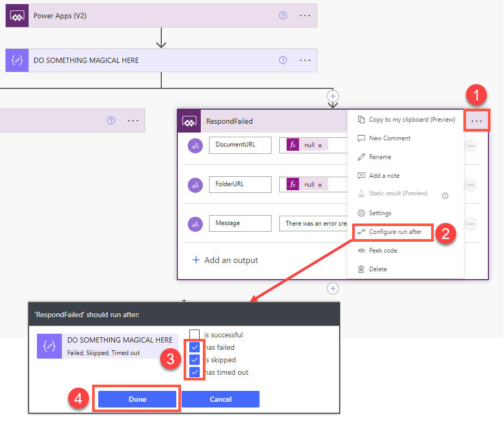Uncheck the 'has failed' checkbox
This screenshot has width=504, height=421.
pos(195,347)
